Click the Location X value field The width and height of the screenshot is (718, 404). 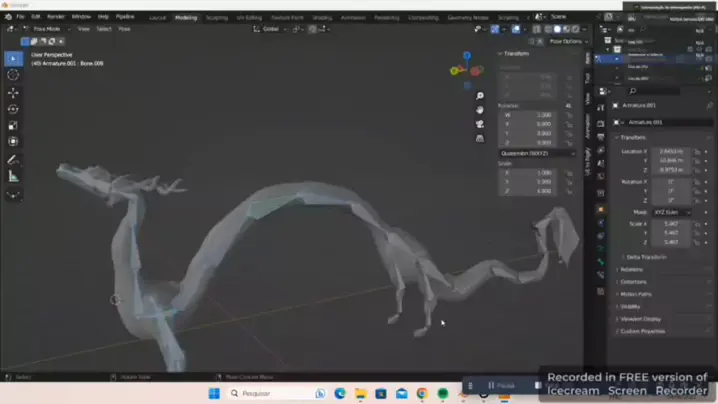[671, 151]
